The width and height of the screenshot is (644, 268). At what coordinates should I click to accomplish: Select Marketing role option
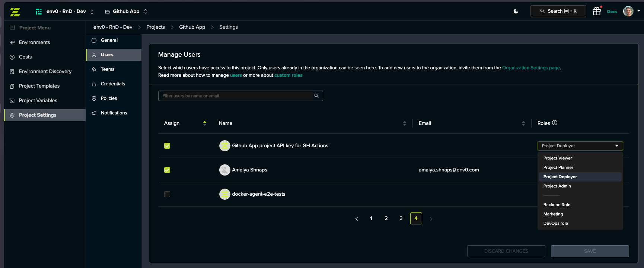(x=580, y=214)
